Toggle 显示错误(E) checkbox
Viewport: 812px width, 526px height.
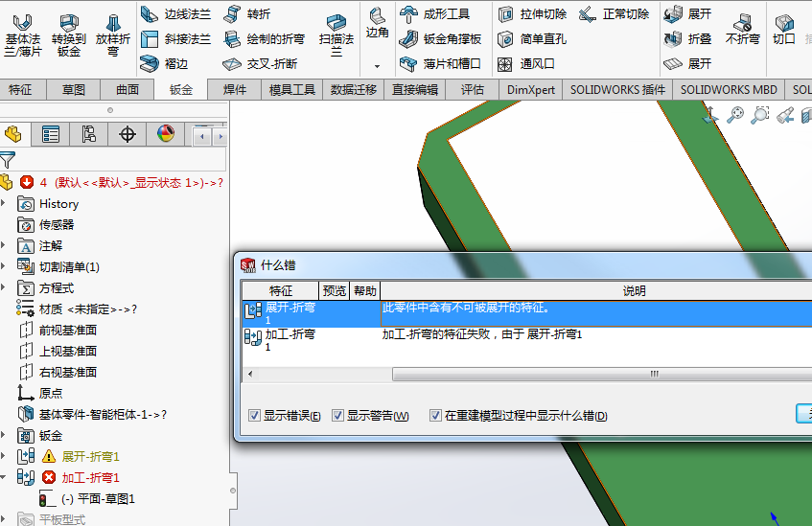(x=254, y=415)
